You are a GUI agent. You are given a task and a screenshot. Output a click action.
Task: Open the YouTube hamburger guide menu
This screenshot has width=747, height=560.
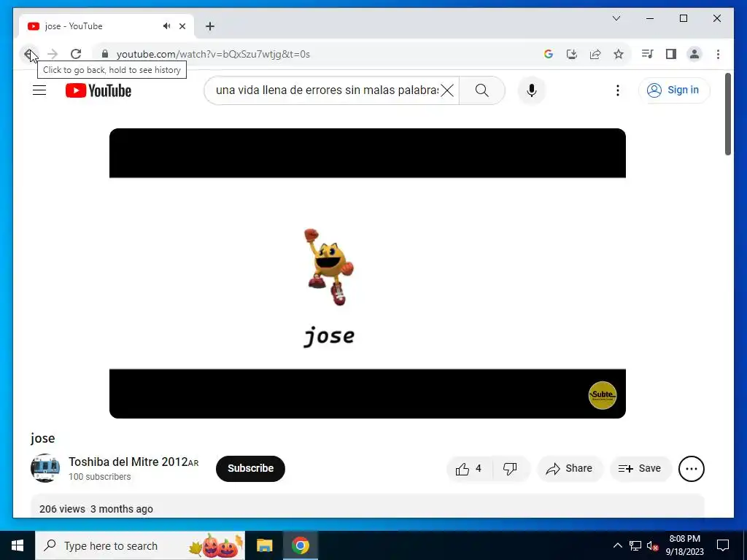tap(39, 90)
